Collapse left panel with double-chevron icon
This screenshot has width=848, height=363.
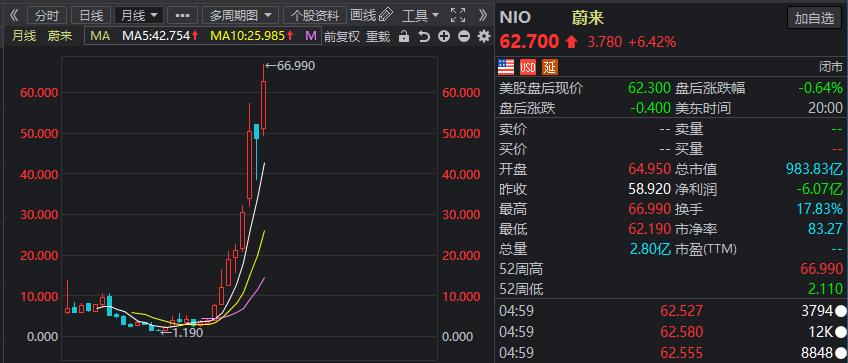tap(14, 15)
